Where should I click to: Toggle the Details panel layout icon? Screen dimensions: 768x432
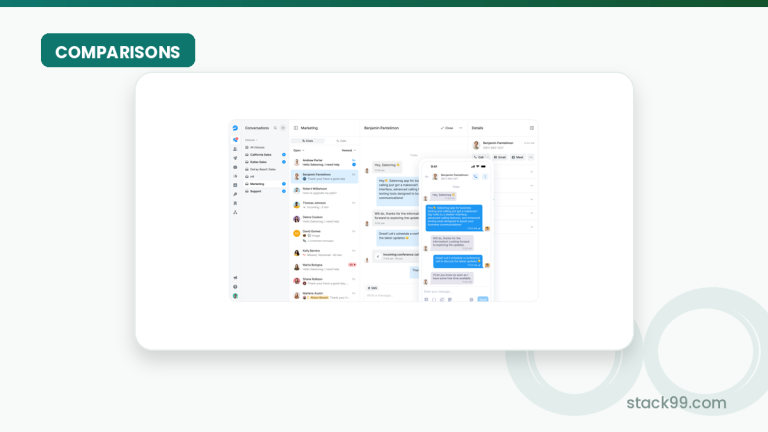click(x=531, y=128)
